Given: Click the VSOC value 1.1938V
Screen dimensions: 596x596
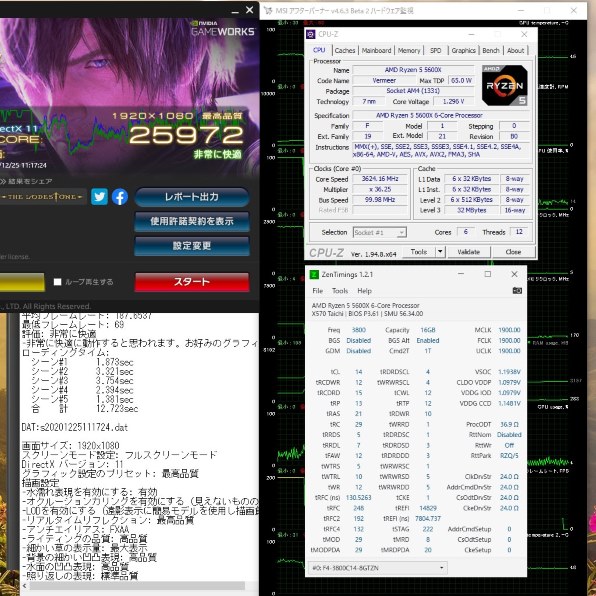Looking at the screenshot, I should tap(509, 372).
